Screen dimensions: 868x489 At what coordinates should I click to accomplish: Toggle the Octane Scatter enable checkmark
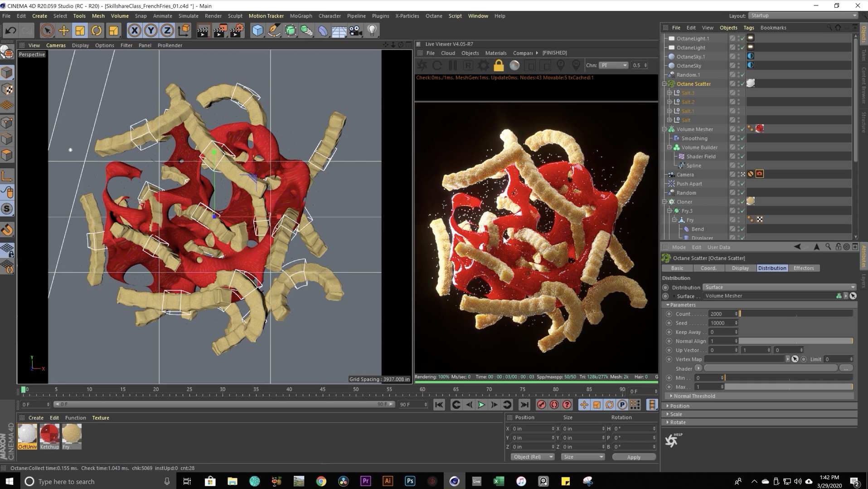click(x=742, y=84)
